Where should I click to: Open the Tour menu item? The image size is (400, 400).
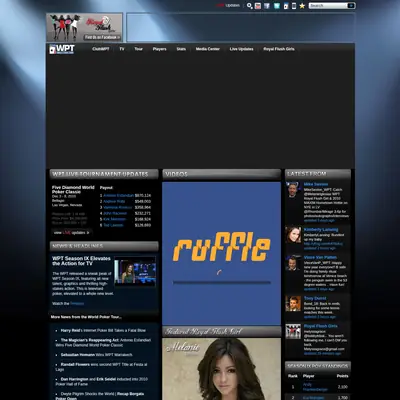(x=139, y=49)
